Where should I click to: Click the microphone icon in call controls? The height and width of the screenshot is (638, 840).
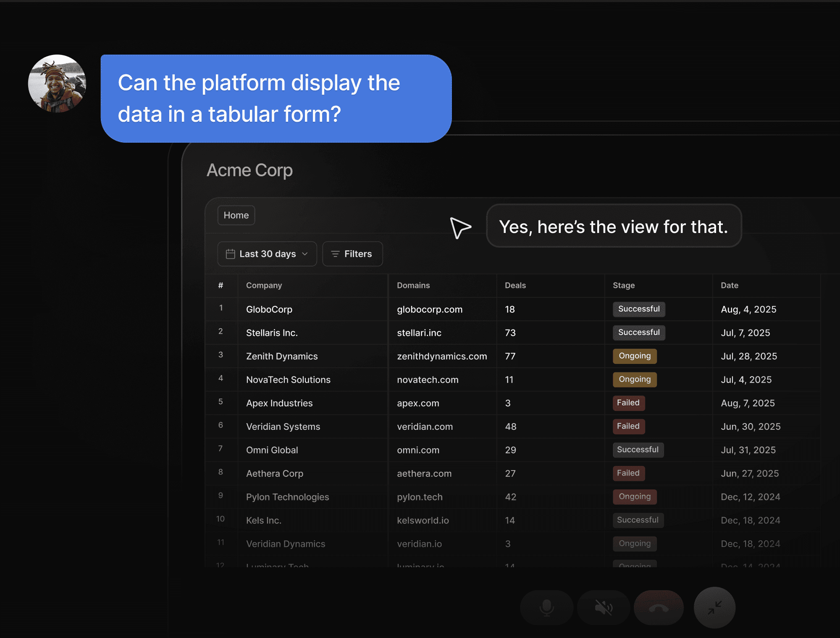546,607
